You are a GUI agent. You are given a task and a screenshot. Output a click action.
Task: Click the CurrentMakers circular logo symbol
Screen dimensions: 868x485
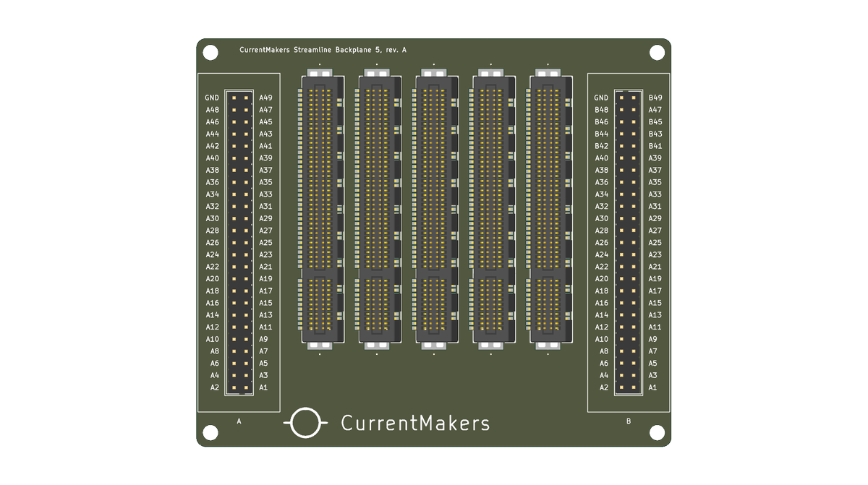coord(304,424)
